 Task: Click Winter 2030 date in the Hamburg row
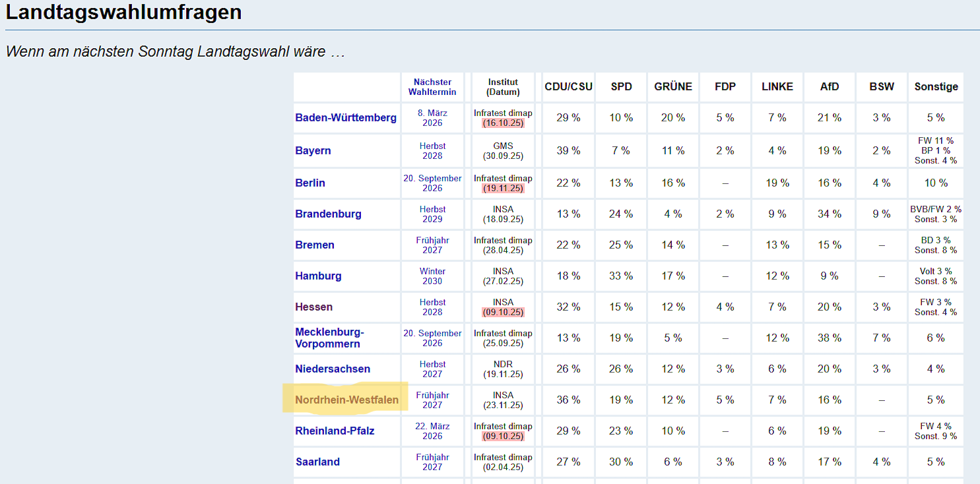pos(432,276)
